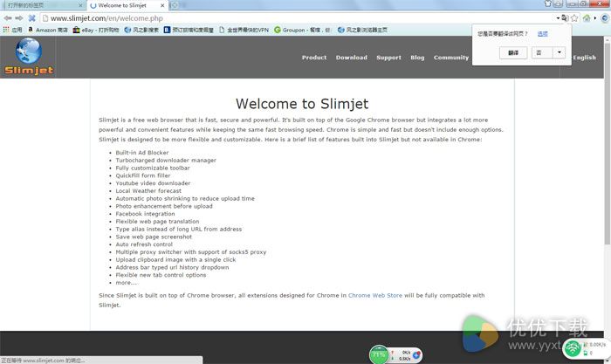Click the translate button in popup

513,52
